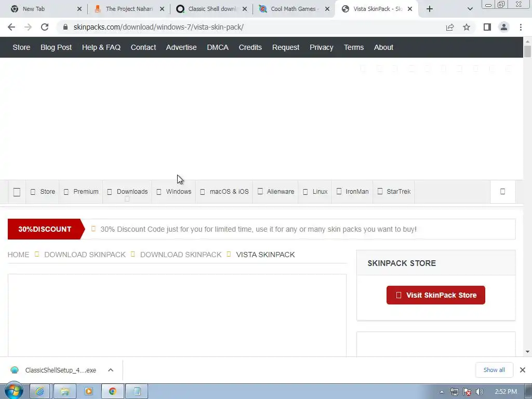Switch to Classic Shell download tab
The width and height of the screenshot is (532, 399).
click(212, 9)
